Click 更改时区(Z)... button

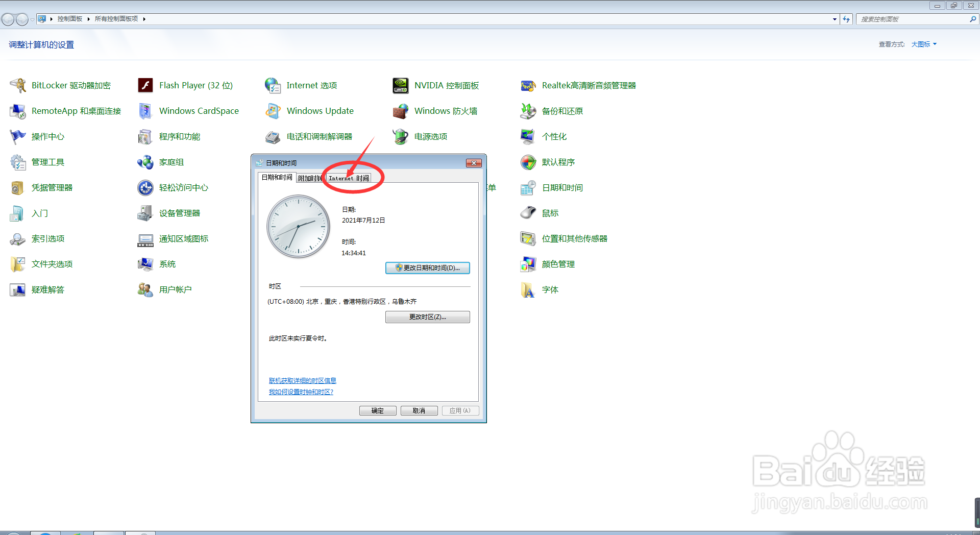[428, 317]
